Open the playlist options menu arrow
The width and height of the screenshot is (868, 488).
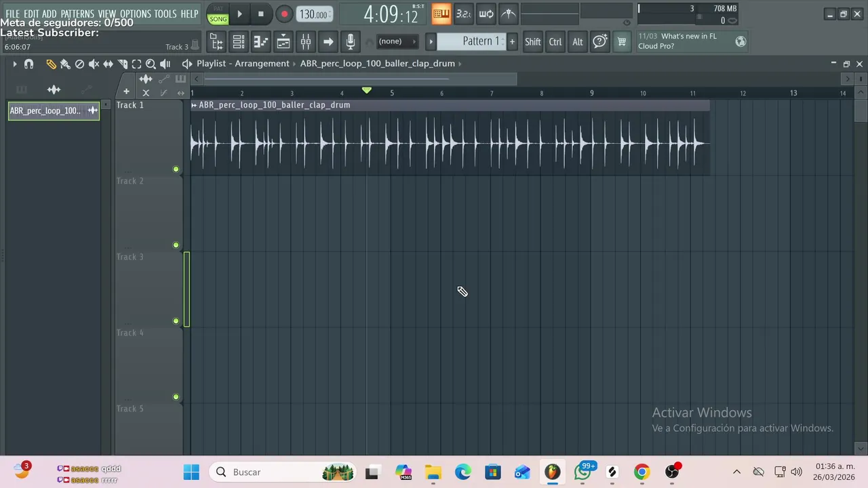click(14, 64)
